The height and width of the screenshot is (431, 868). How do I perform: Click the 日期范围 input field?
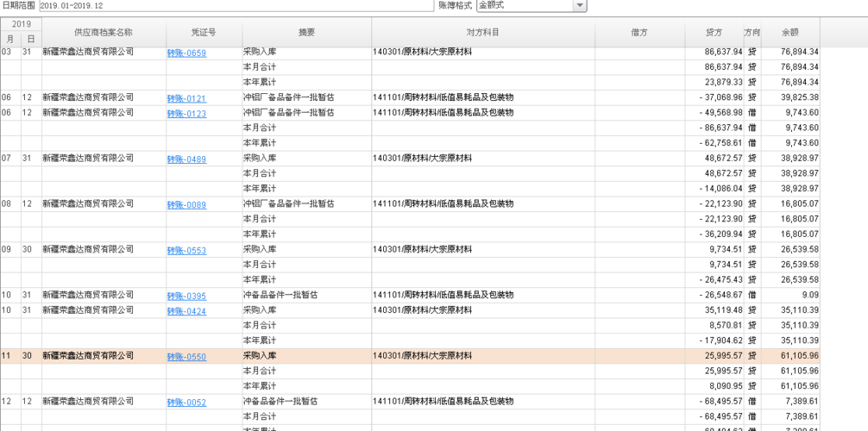236,5
